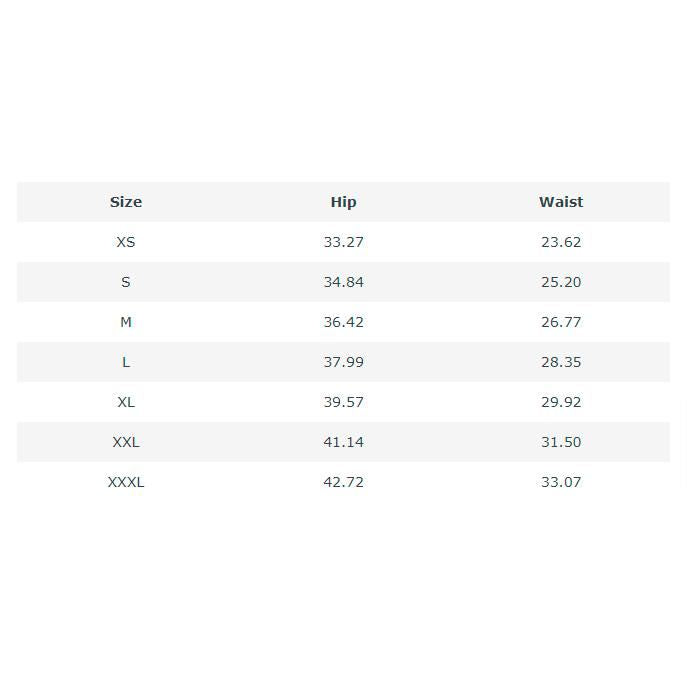Viewport: 687px width, 687px height.
Task: Click waist measurement 31.50
Action: click(561, 442)
